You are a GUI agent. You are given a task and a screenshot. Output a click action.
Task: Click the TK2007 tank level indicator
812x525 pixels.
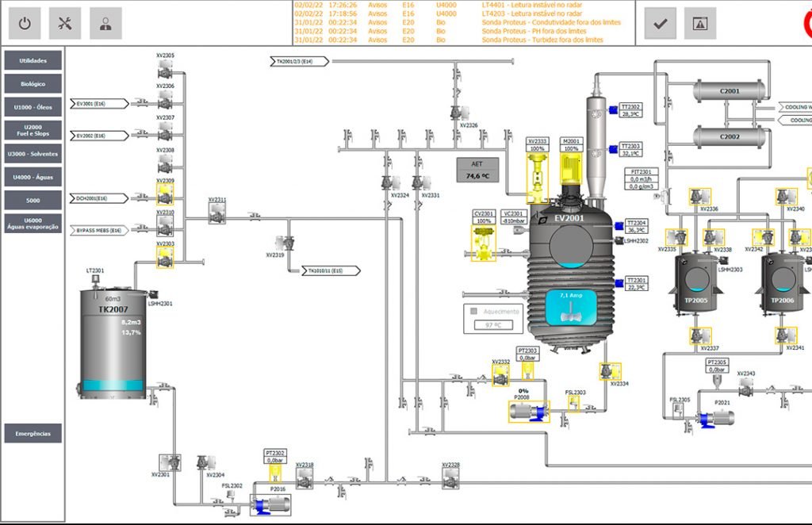(x=112, y=385)
